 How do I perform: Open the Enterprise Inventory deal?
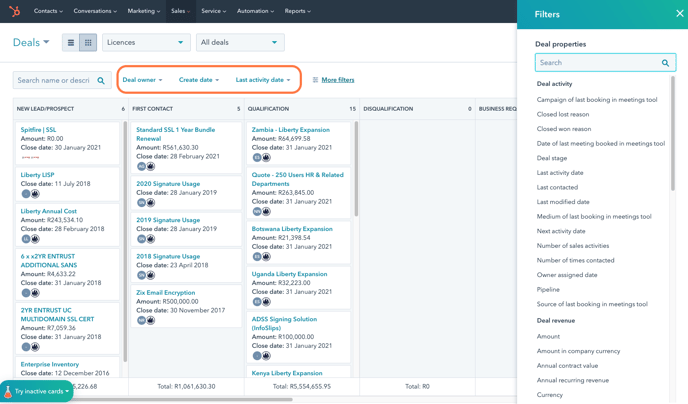[x=50, y=365]
